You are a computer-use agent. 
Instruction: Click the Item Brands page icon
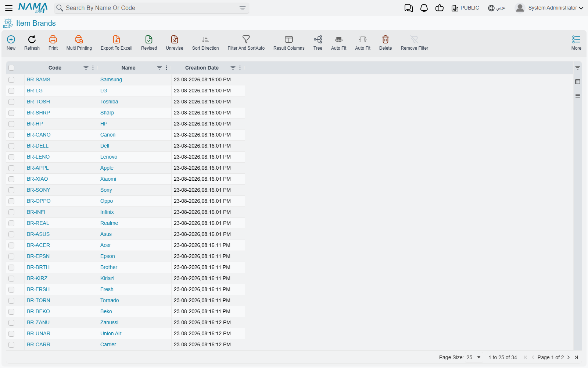[8, 23]
